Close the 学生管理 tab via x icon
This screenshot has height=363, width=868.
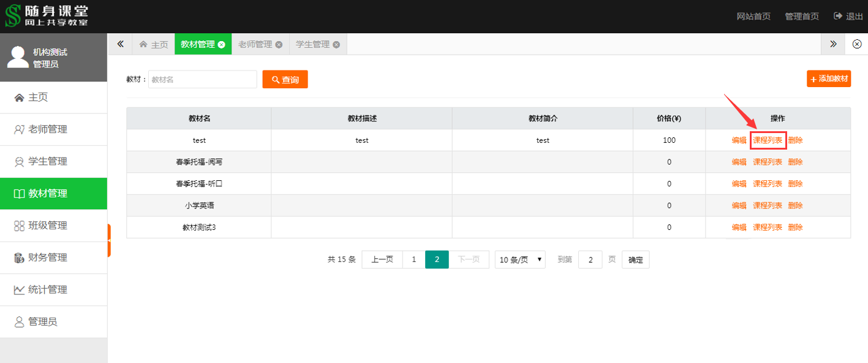[x=336, y=44]
